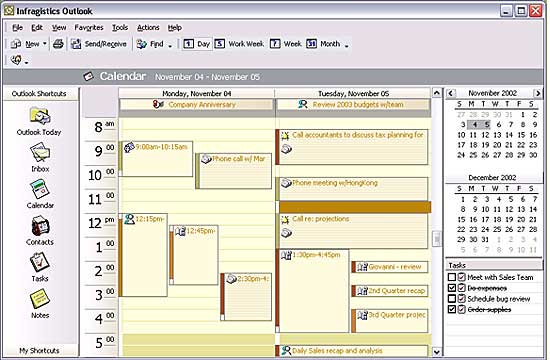Screen dimensions: 550x360
Task: Open the File menu
Action: (17, 28)
